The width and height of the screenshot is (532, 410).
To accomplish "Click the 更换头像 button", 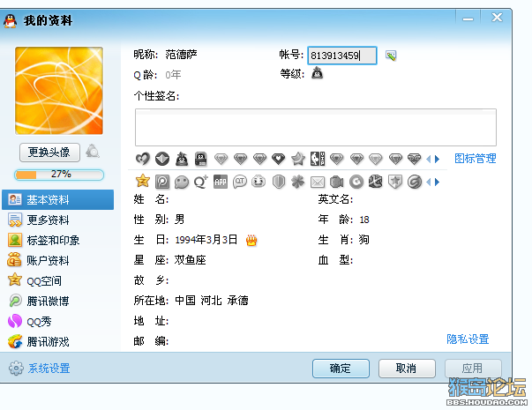I will click(50, 153).
